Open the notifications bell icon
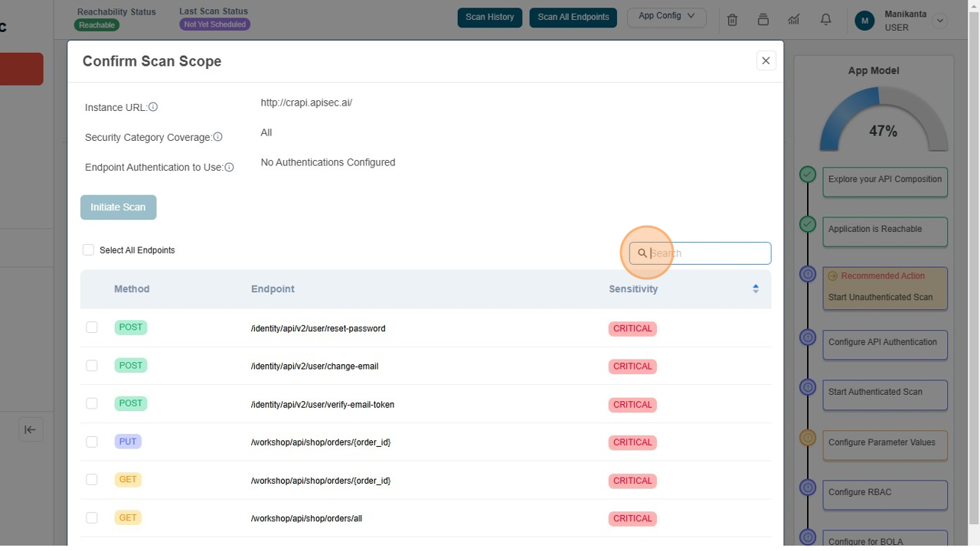The height and width of the screenshot is (551, 980). pos(825,19)
